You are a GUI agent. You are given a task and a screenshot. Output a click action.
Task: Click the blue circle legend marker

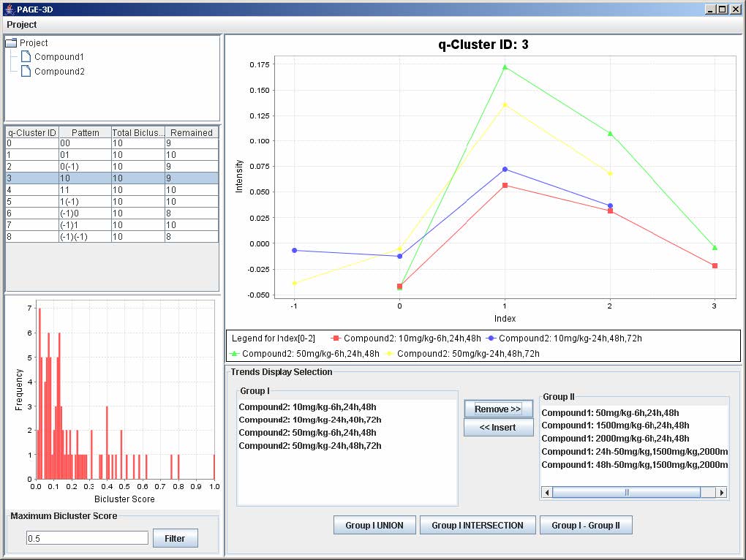491,338
